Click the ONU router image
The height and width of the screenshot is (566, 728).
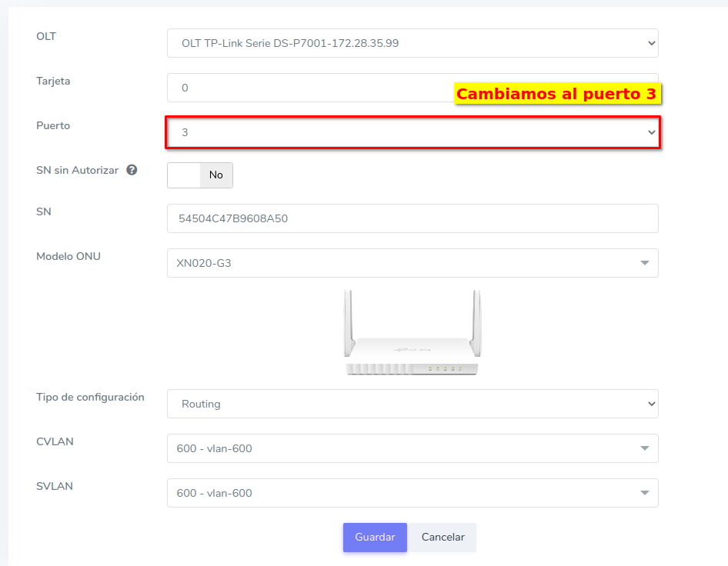pos(412,334)
